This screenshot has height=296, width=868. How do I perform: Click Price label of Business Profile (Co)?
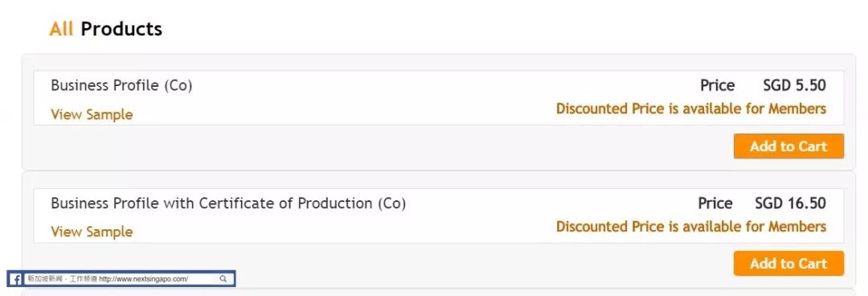[x=718, y=85]
